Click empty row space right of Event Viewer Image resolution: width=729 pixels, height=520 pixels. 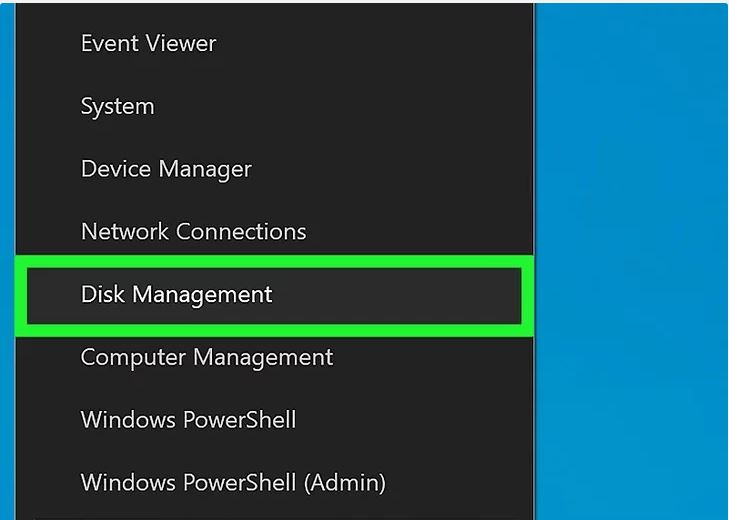point(375,44)
